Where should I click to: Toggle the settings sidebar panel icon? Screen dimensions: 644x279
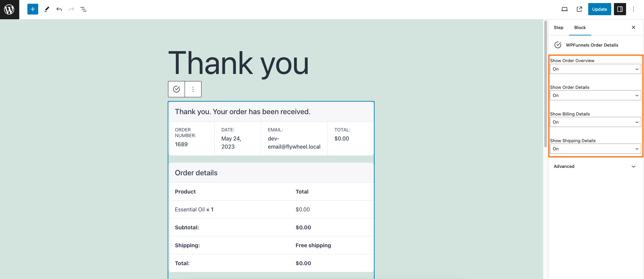(620, 9)
